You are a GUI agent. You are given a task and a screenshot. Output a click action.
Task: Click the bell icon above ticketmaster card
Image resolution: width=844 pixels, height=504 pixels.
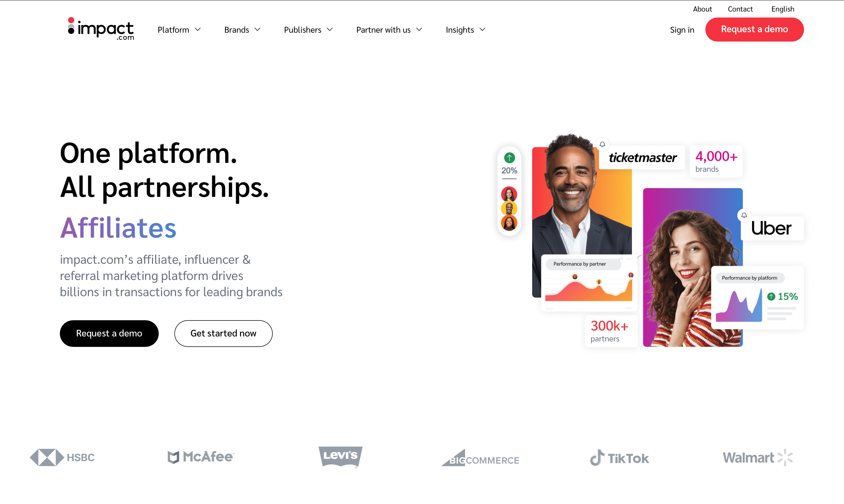(x=602, y=144)
